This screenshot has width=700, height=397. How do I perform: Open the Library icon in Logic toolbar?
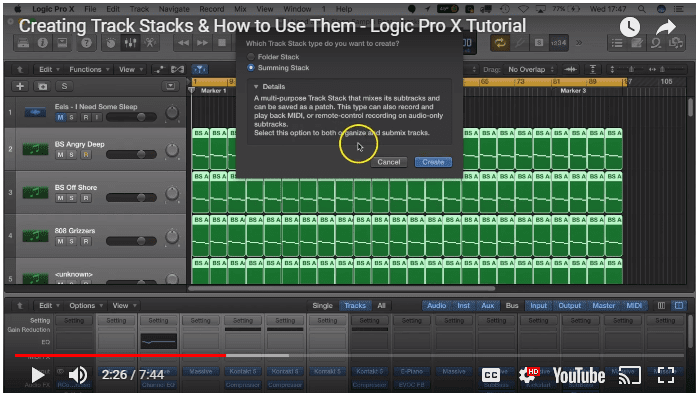point(23,43)
